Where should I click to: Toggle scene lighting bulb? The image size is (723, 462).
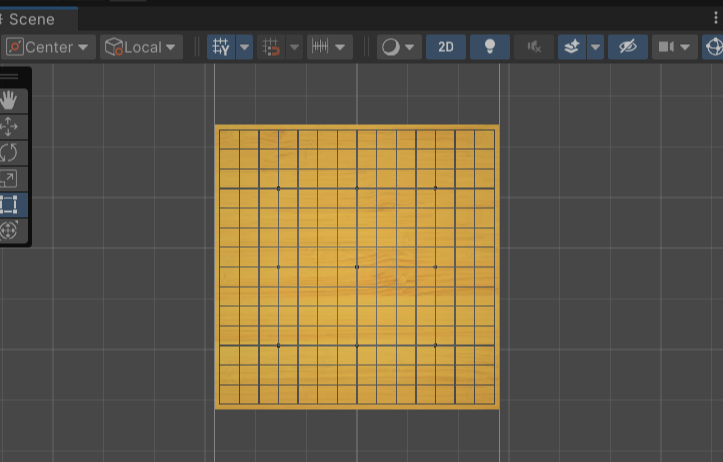pyautogui.click(x=490, y=47)
